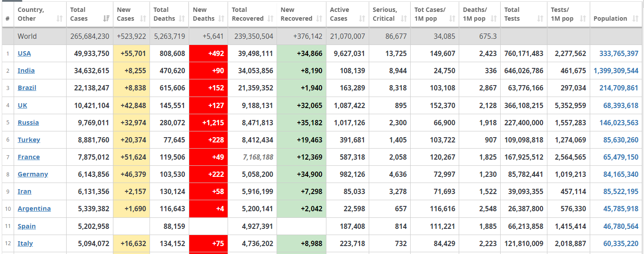The image size is (644, 254).
Task: Select World serious critical 86,677 cell
Action: [x=390, y=36]
